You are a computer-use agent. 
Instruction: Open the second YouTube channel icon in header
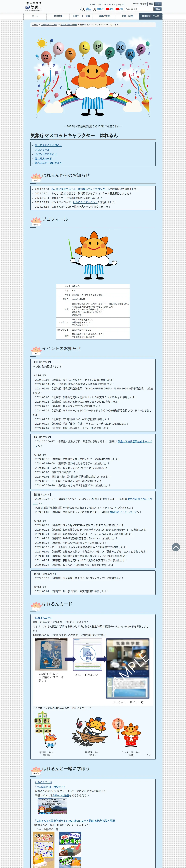(x=119, y=9)
